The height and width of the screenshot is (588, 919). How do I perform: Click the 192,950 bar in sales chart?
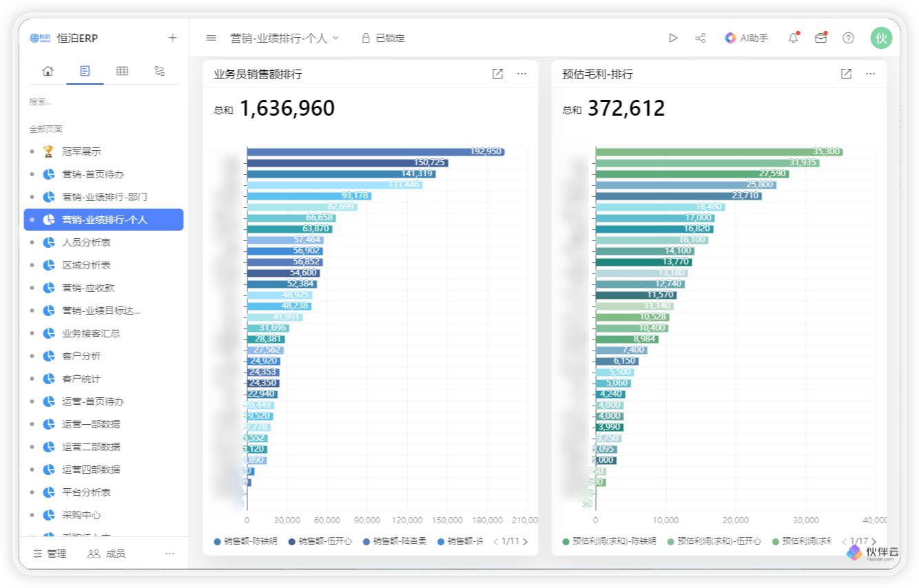pos(375,151)
